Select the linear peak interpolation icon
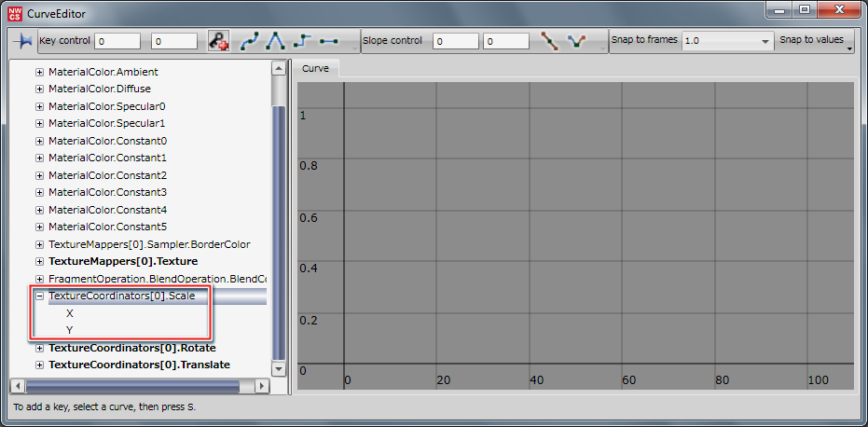Screen dimensions: 868x427 (275, 42)
